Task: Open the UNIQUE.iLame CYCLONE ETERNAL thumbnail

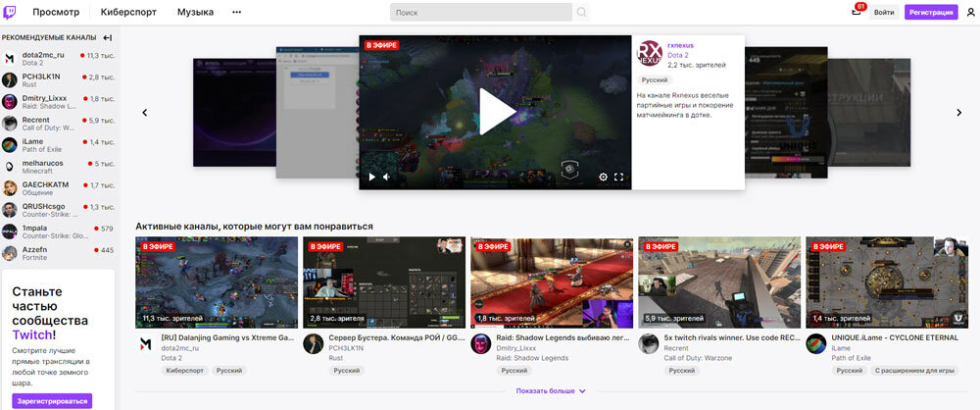Action: point(887,282)
